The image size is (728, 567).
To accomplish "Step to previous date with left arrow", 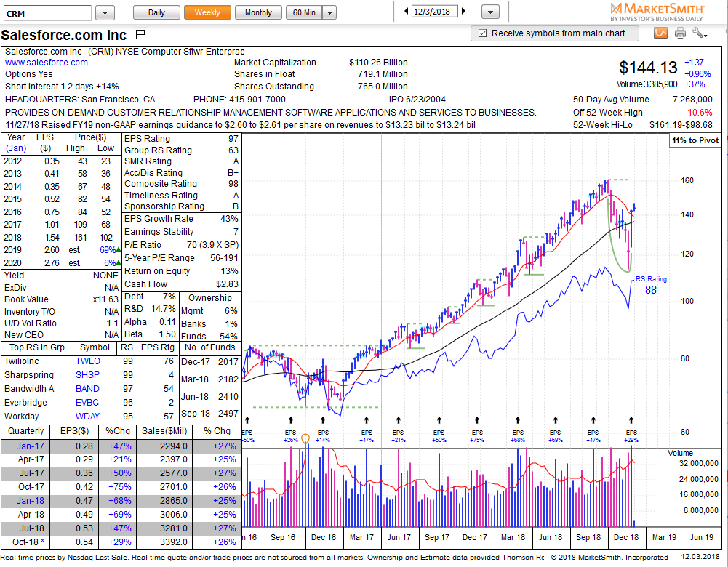I will 407,11.
